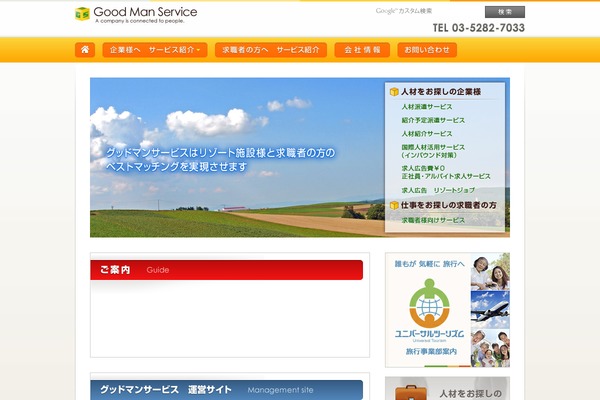Click the ご案内 Guide header bar
600x400 pixels.
point(227,270)
